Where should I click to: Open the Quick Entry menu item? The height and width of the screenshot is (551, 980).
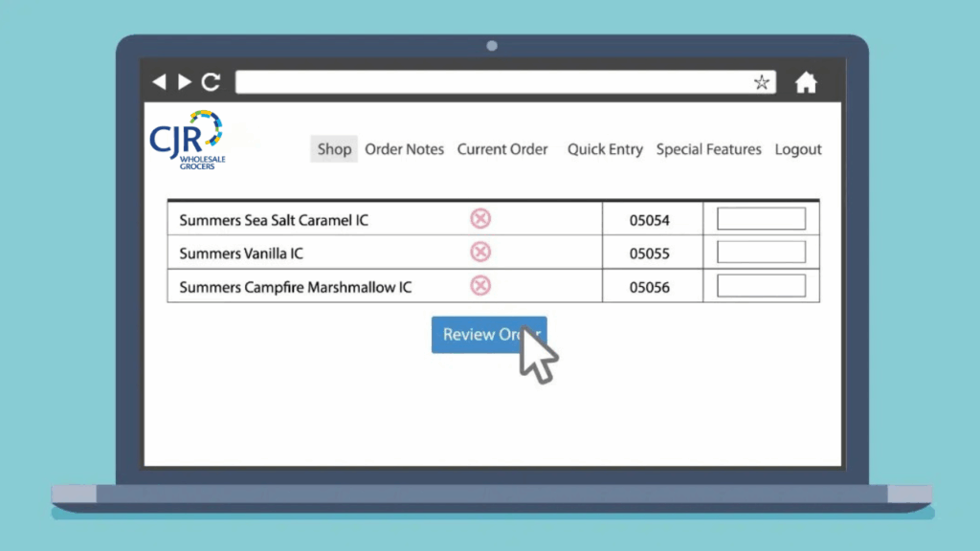click(605, 149)
